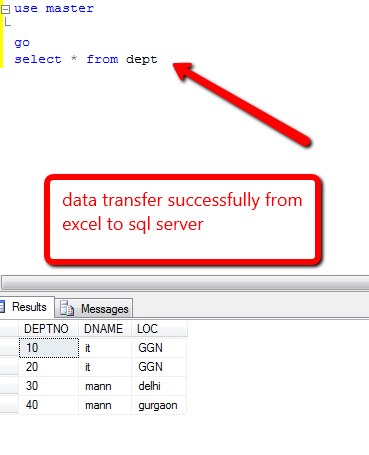Click the horizontal scrollbar of query editor
Screen dimensions: 369x455
point(185,283)
